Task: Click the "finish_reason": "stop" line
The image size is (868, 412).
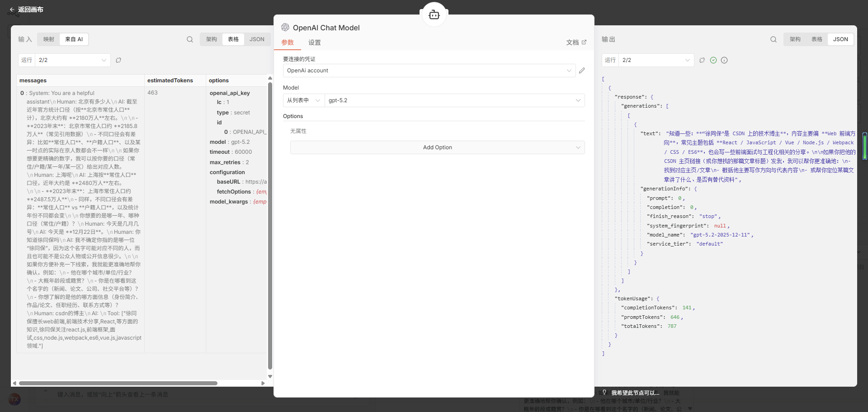Action: 684,216
